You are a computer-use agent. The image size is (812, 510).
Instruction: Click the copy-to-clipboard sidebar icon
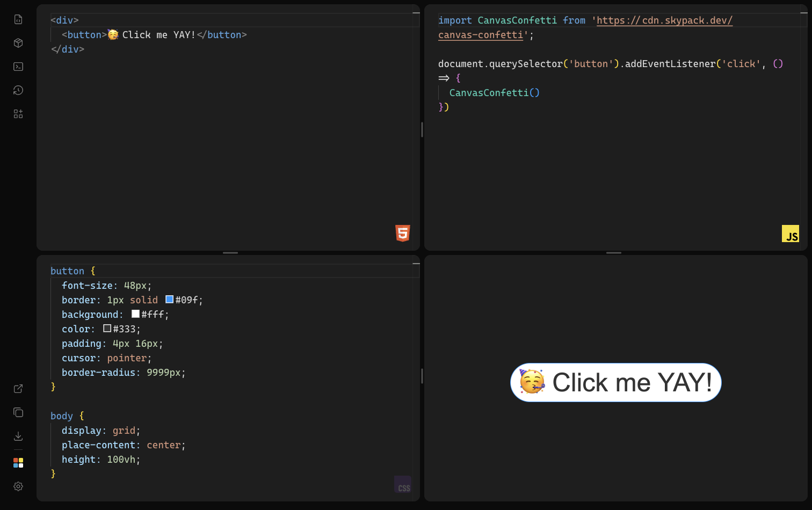pyautogui.click(x=18, y=412)
